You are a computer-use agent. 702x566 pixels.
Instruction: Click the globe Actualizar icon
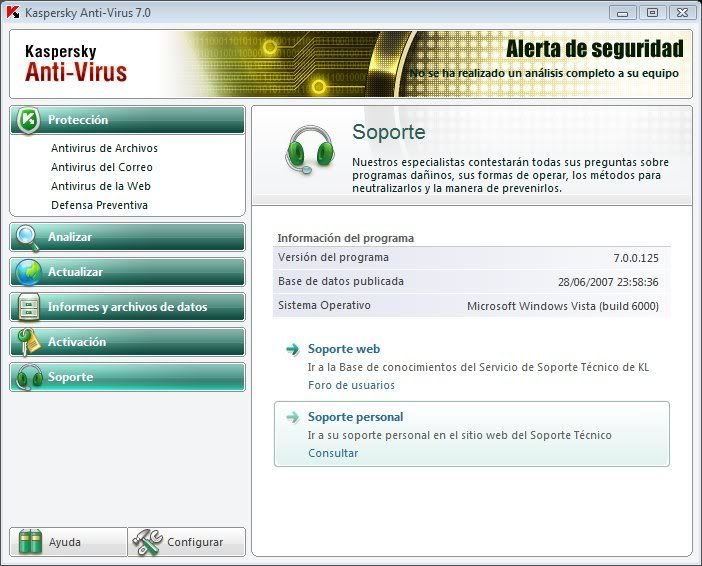click(29, 272)
